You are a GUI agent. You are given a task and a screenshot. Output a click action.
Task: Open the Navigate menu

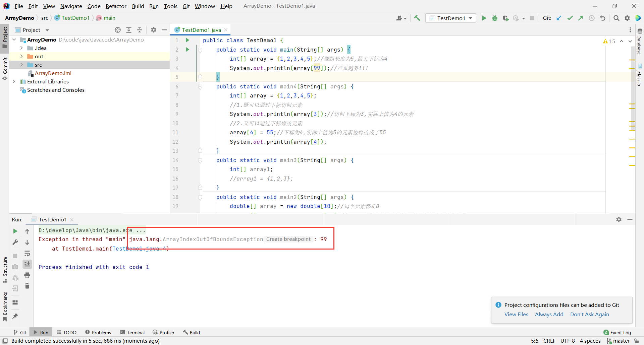pos(71,6)
